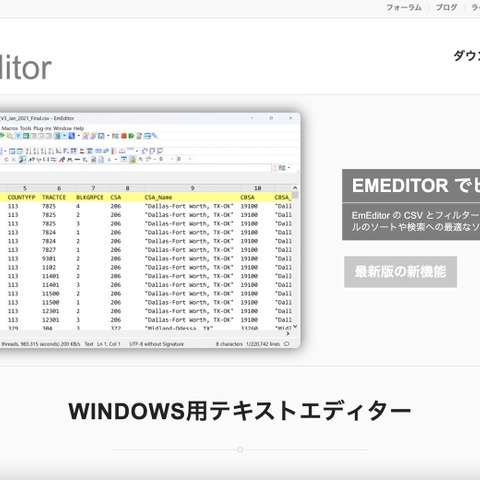Click the 最新版の新機能 button
The height and width of the screenshot is (480, 480).
[x=400, y=272]
